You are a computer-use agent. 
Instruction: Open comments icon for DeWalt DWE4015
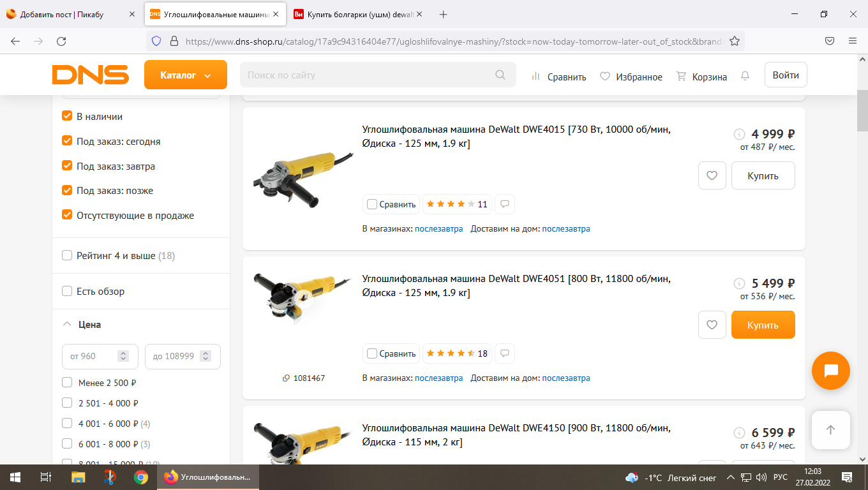(x=505, y=204)
